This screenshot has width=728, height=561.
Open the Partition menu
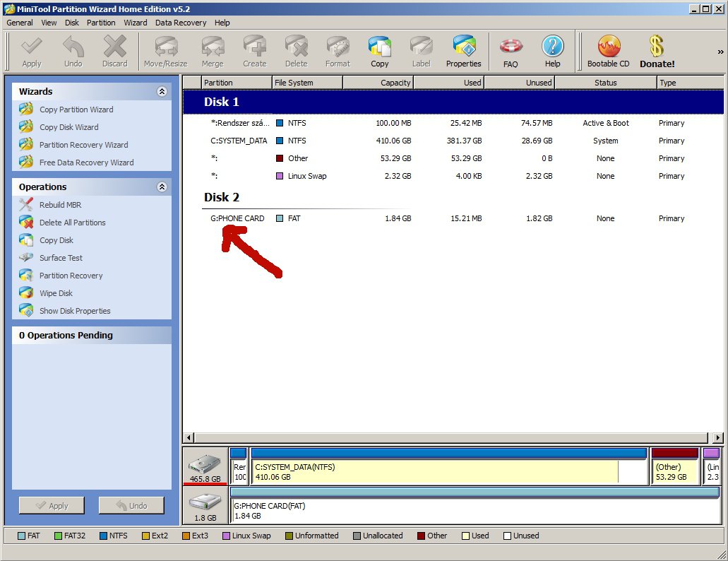(101, 23)
